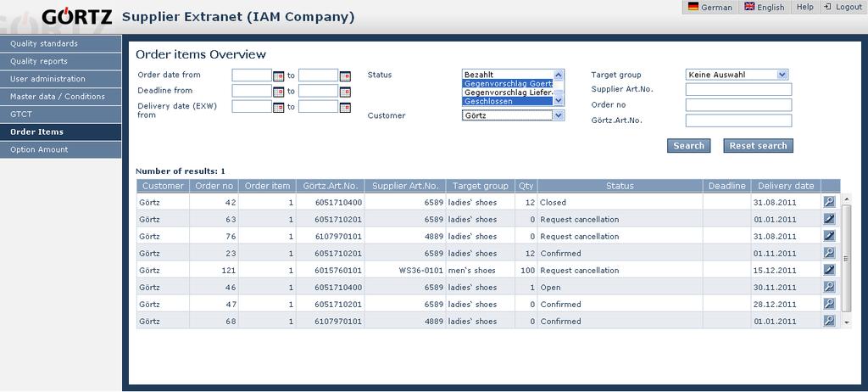Open Quality reports menu item

(60, 62)
